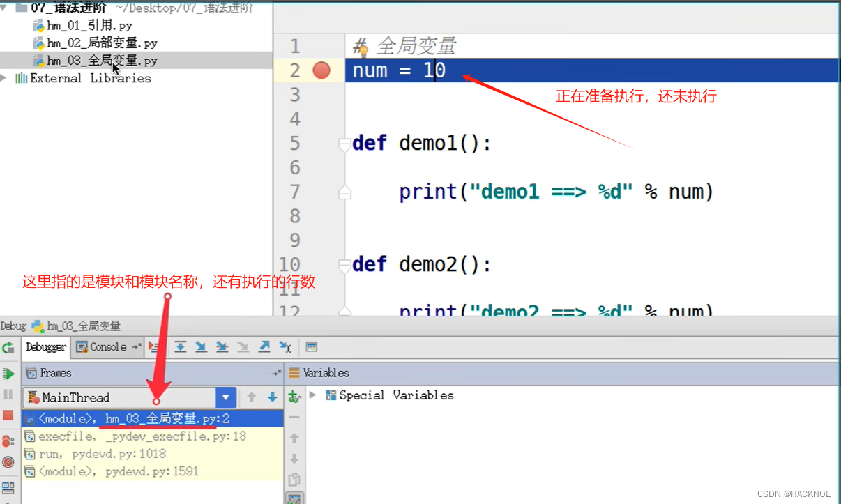Open Evaluate Expression calculator icon
Screen dimensions: 841x504
pos(311,346)
